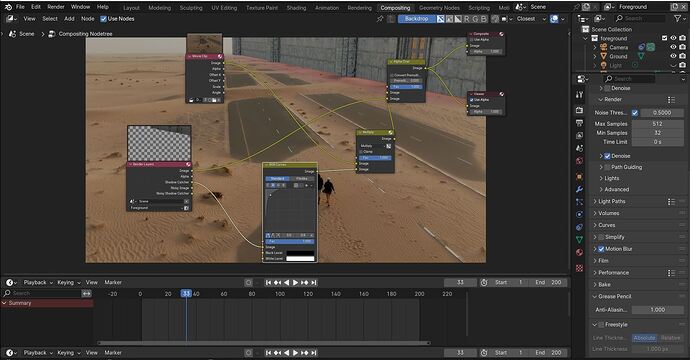This screenshot has width=690, height=360.
Task: Enable the Freestyle checkbox
Action: click(601, 325)
